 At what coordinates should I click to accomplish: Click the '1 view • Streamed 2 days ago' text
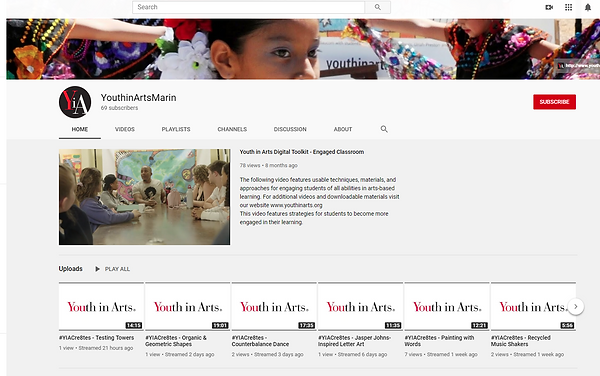pos(179,355)
